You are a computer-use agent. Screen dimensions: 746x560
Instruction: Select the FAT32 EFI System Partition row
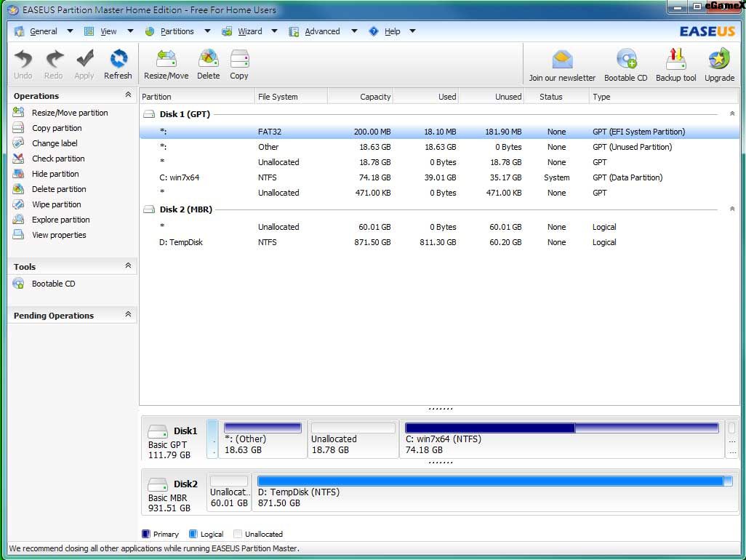pos(440,132)
